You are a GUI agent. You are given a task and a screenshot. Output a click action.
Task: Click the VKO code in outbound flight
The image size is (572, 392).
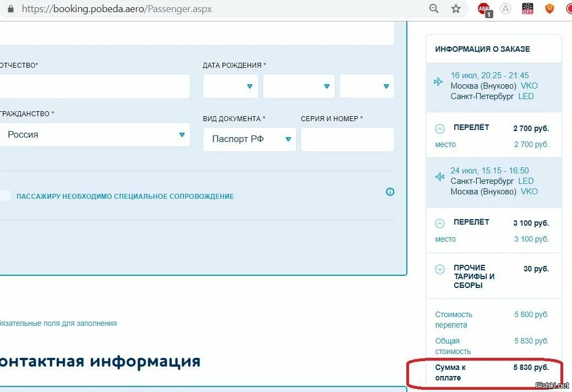coord(529,86)
